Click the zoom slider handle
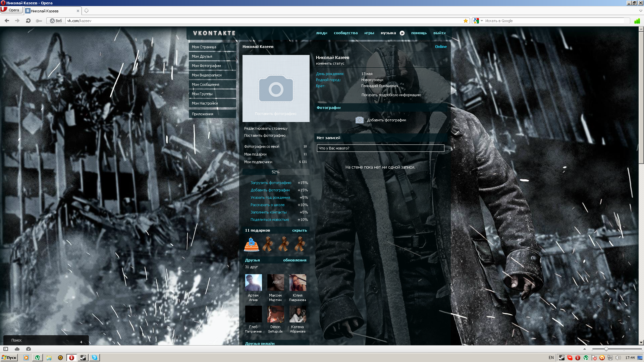Image resolution: width=644 pixels, height=362 pixels. 606,349
